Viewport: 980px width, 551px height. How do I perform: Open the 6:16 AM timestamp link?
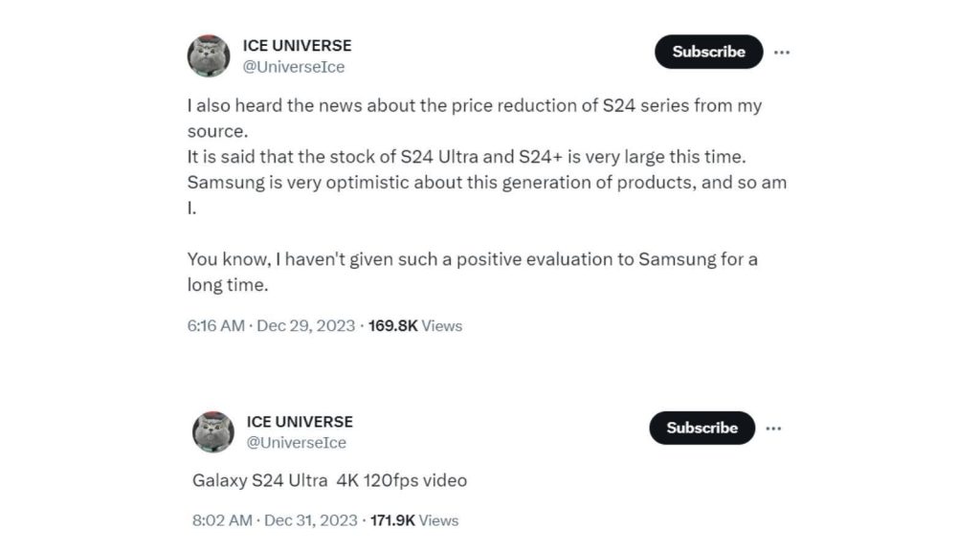point(215,325)
